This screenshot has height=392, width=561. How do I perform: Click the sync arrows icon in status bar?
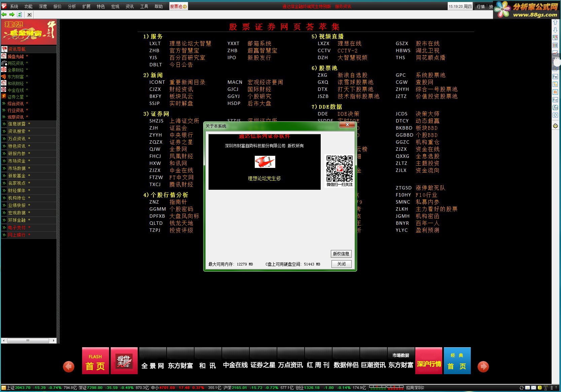[522, 388]
